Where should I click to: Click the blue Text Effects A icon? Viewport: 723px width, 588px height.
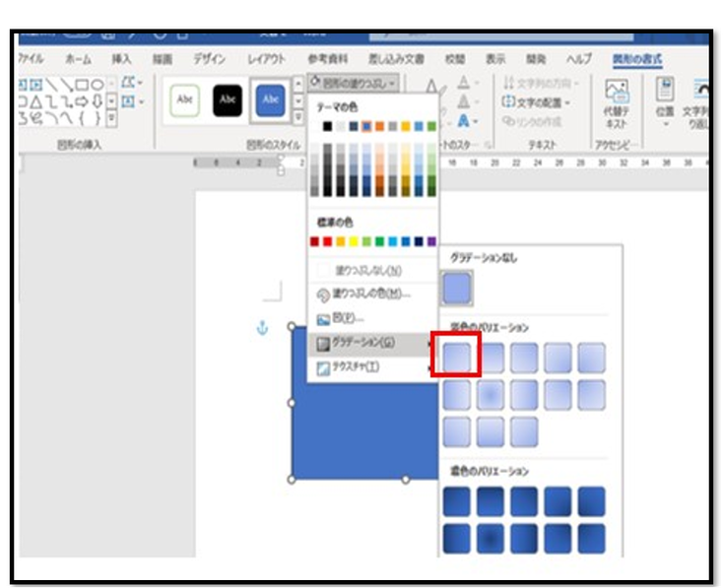click(463, 121)
